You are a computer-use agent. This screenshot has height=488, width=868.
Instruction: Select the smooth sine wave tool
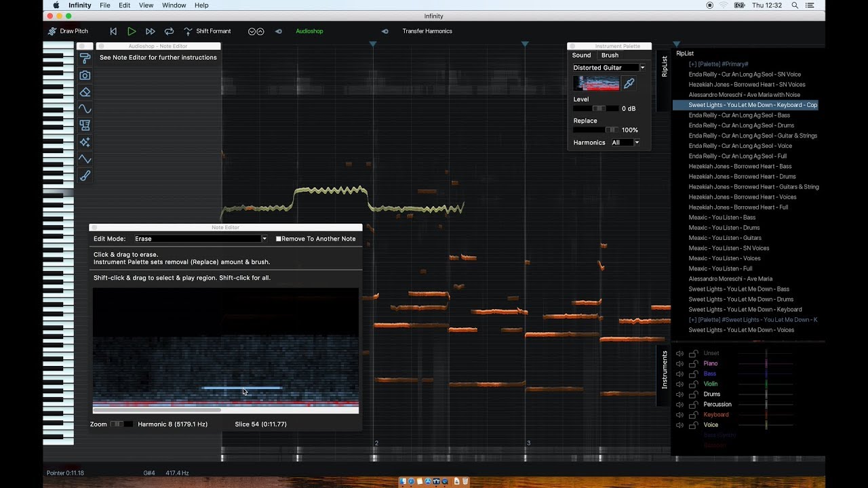click(85, 108)
